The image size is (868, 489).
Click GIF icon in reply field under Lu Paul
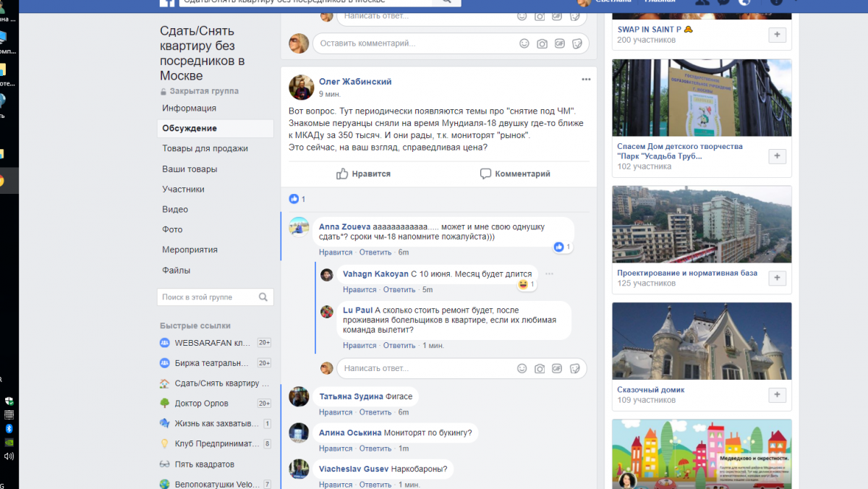click(557, 368)
